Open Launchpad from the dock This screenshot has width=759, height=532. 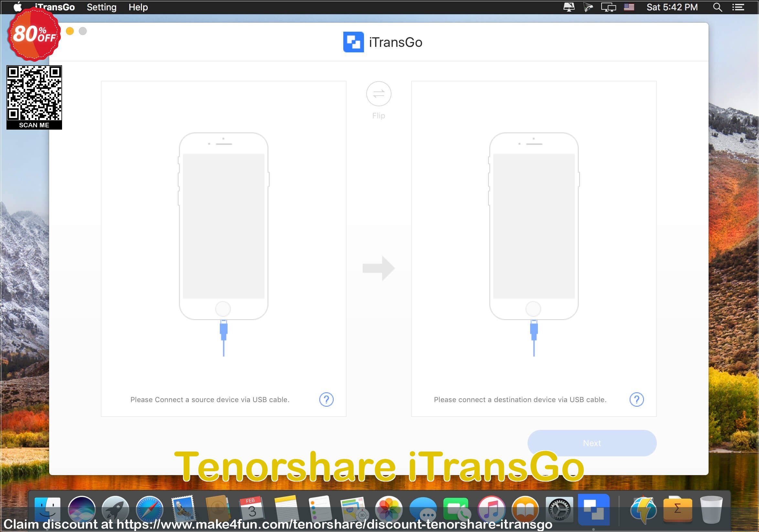tap(115, 509)
